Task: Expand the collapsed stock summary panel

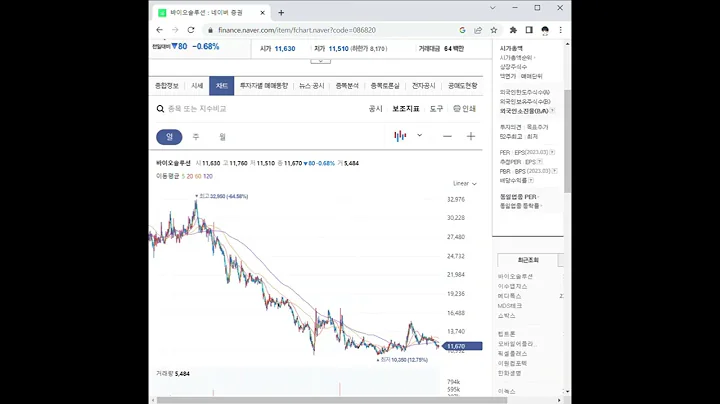Action: (x=321, y=61)
